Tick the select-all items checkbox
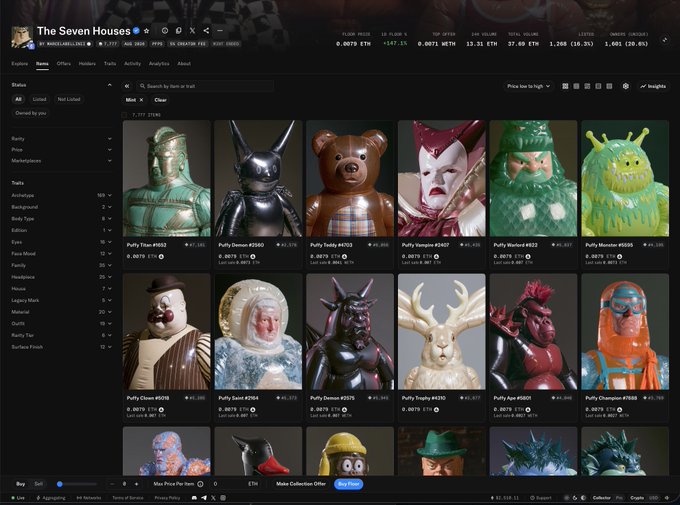 point(125,115)
